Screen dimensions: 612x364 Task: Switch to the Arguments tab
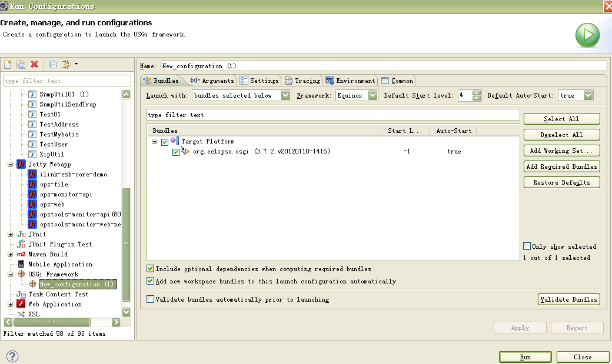tap(212, 81)
